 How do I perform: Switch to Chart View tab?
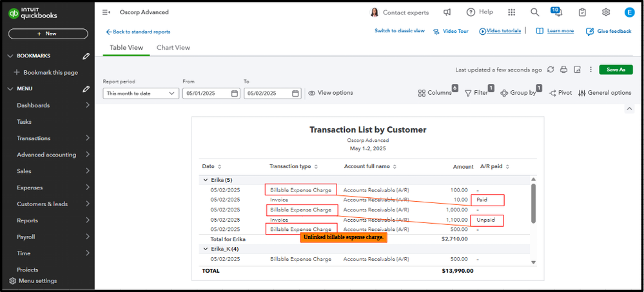coord(173,48)
